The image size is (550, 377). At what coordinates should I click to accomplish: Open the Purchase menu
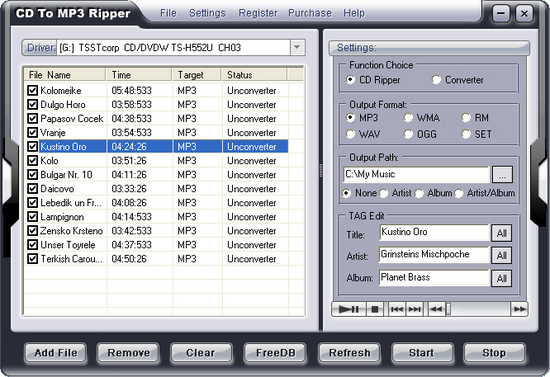point(310,13)
